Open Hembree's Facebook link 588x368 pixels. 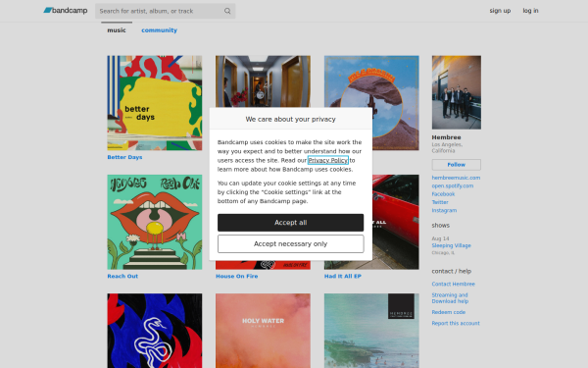443,194
